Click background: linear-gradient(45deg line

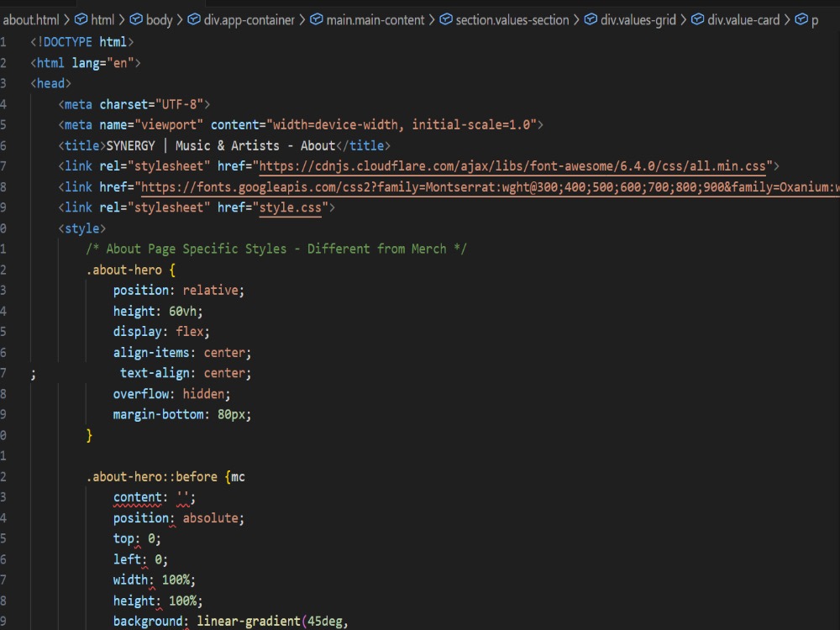click(230, 622)
